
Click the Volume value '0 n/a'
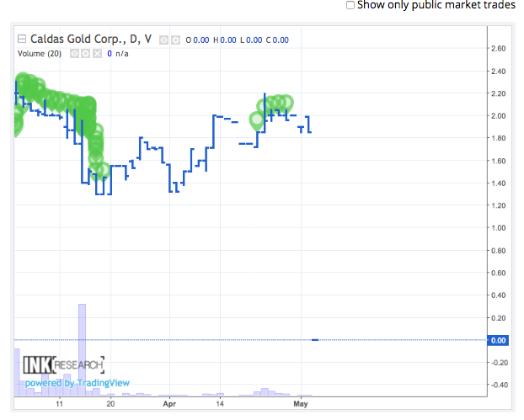click(x=118, y=53)
